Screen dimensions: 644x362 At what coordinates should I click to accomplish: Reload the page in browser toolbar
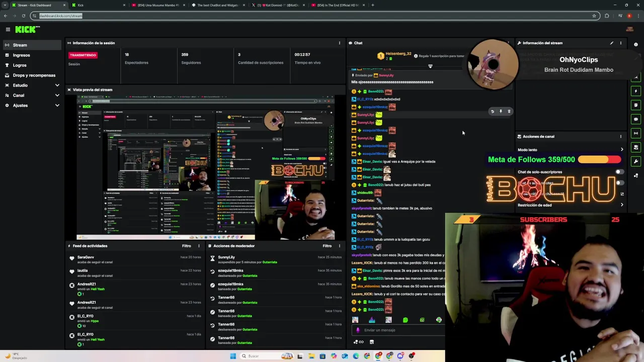click(x=24, y=16)
